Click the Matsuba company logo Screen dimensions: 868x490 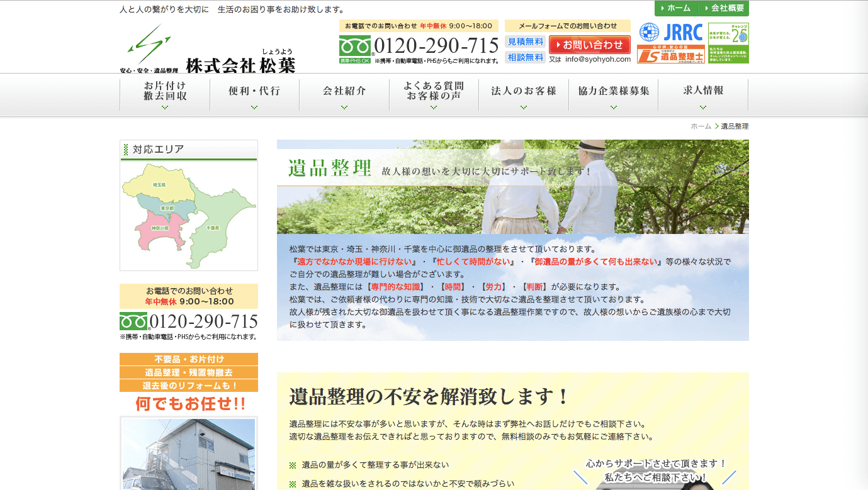(208, 49)
